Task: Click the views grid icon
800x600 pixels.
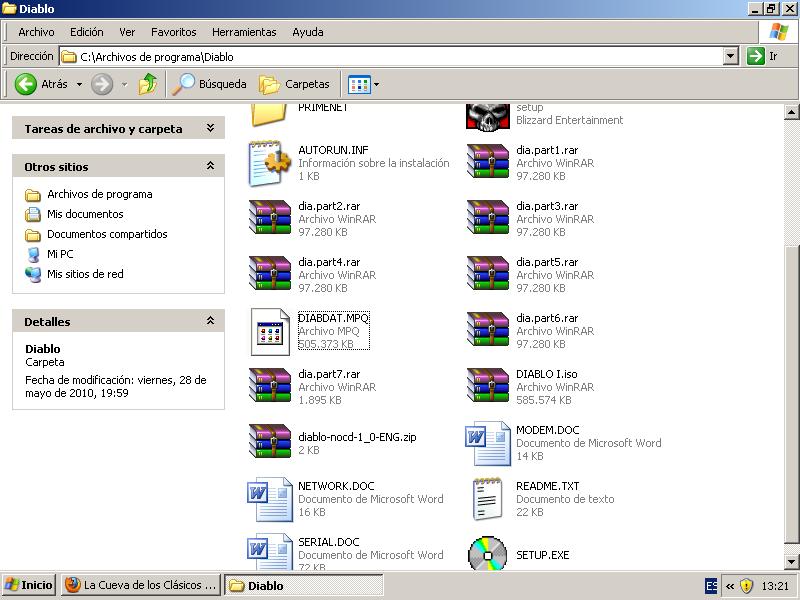Action: (x=359, y=85)
